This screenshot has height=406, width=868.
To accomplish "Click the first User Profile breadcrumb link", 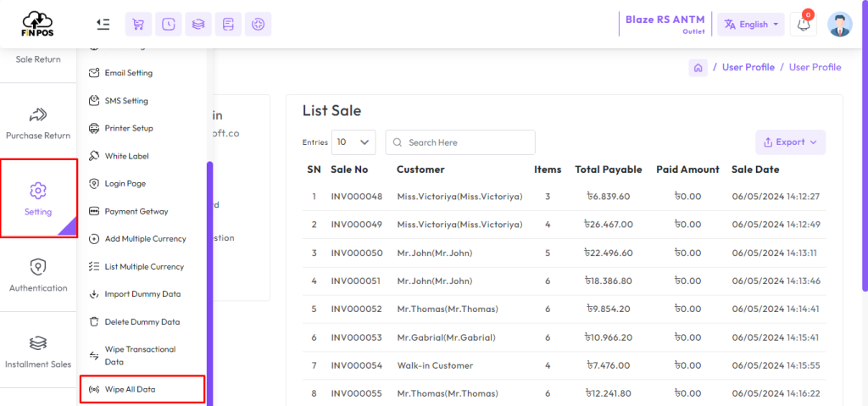I will [x=748, y=68].
